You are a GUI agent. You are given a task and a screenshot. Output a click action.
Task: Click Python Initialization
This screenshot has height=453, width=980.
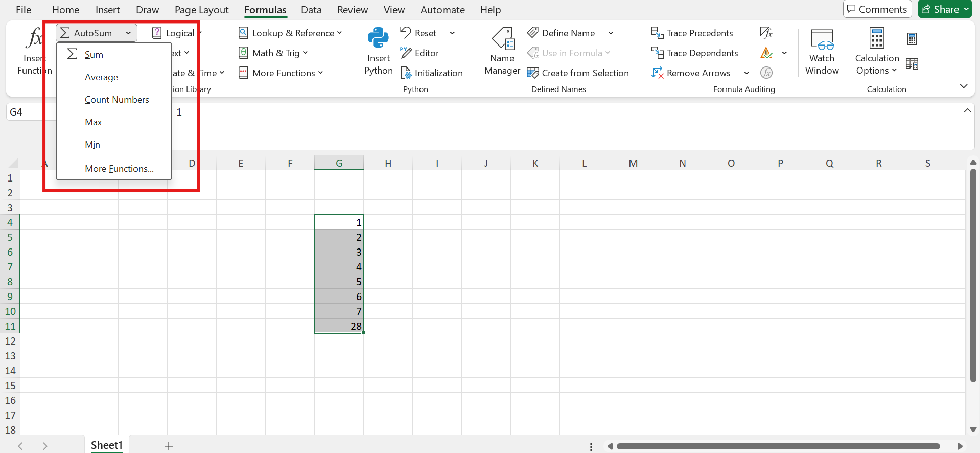pos(432,73)
